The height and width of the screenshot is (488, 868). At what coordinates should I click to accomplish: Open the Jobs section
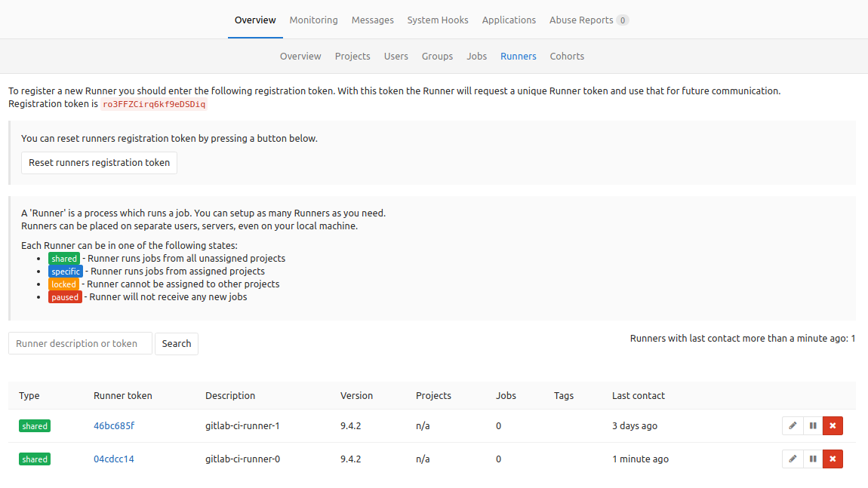(476, 56)
